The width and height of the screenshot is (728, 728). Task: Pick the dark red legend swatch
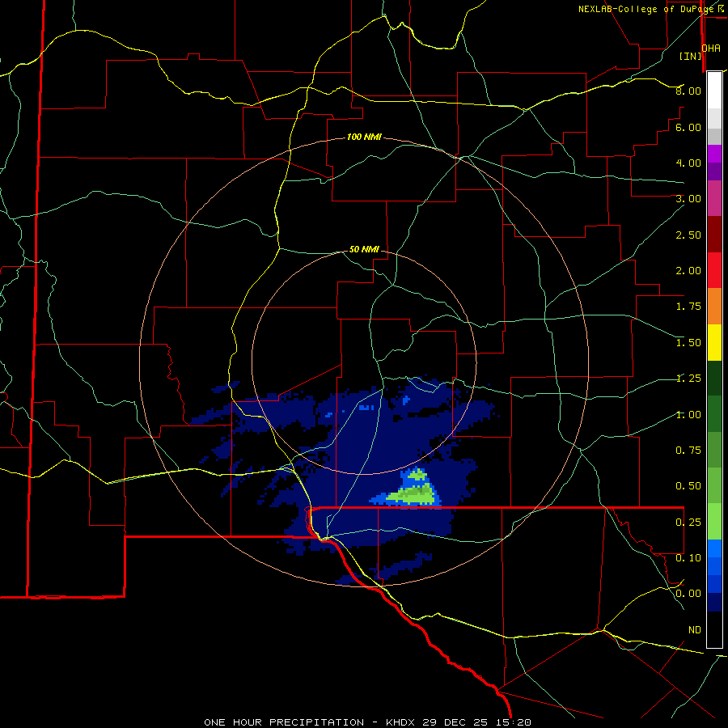click(x=714, y=235)
